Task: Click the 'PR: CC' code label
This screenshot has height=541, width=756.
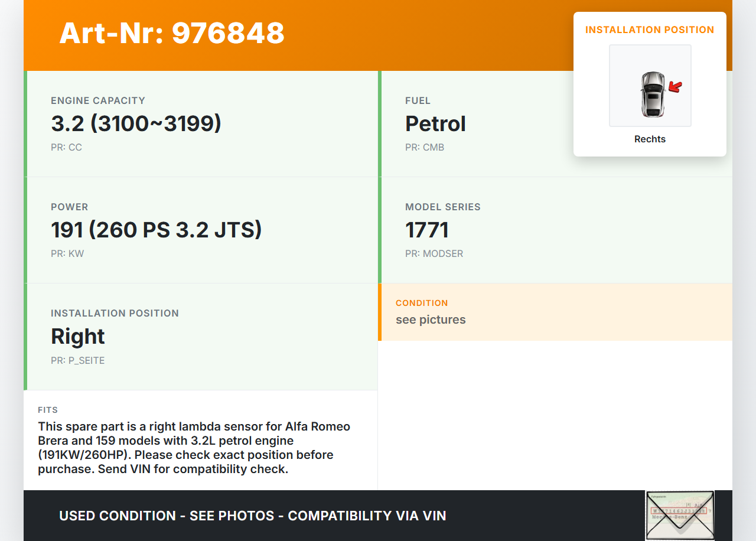Action: pyautogui.click(x=66, y=148)
